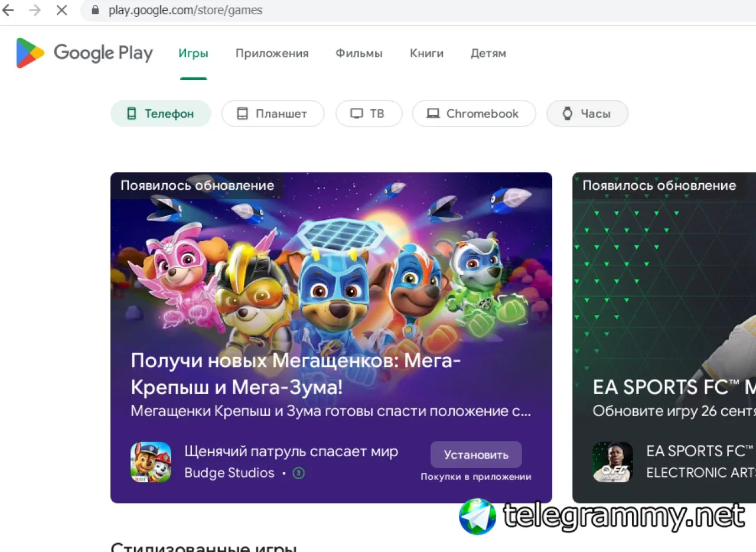Go back using the browser back arrow
756x552 pixels.
[x=8, y=10]
